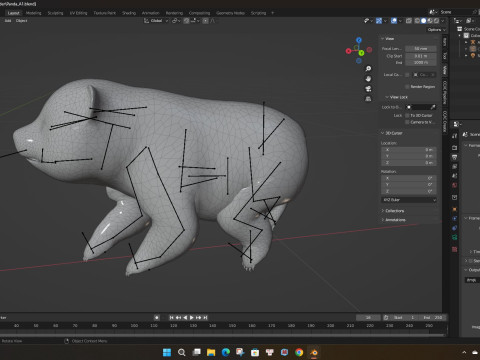The image size is (480, 360).
Task: Jump to the timeline start frame button
Action: (x=171, y=318)
